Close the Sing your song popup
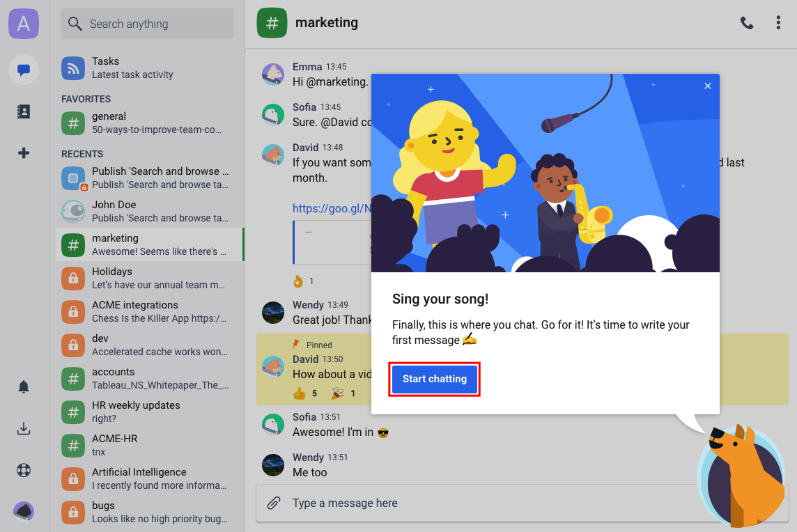Image resolution: width=797 pixels, height=532 pixels. click(x=708, y=86)
